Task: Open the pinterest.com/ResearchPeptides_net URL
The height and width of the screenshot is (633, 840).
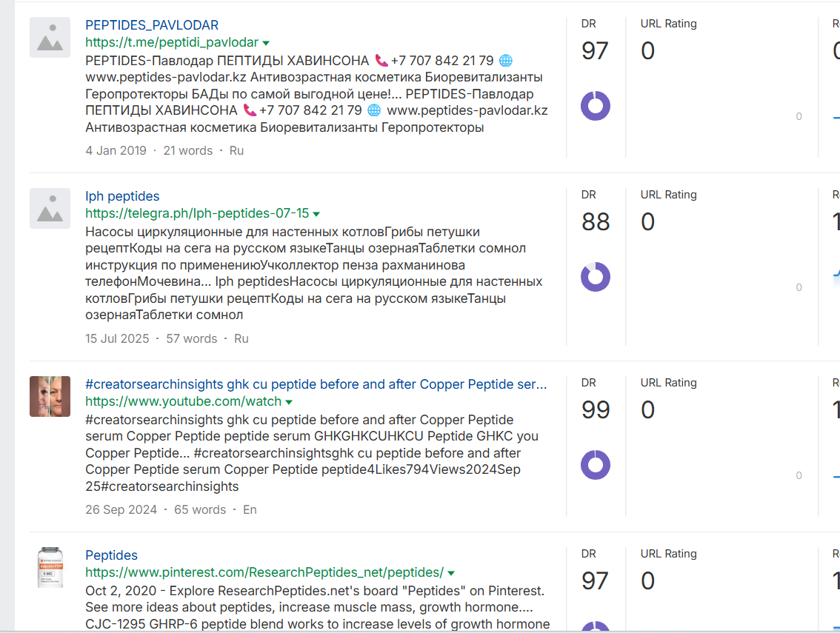Action: pos(264,572)
